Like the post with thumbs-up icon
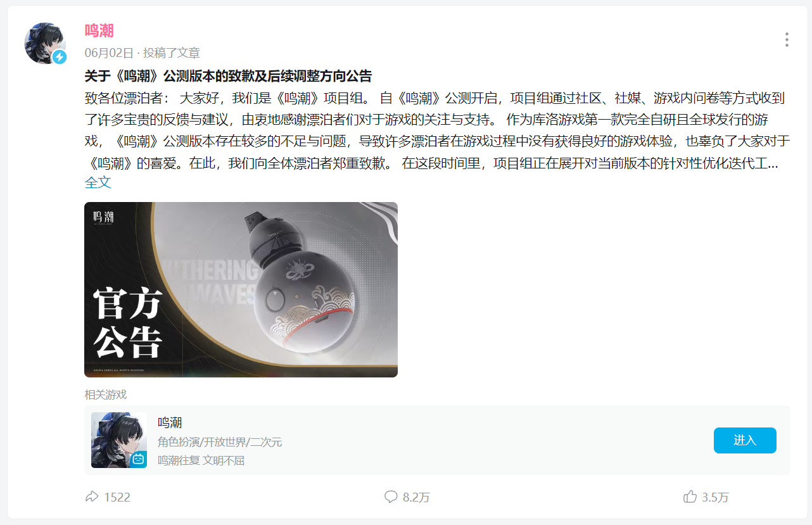The image size is (812, 525). [x=690, y=497]
